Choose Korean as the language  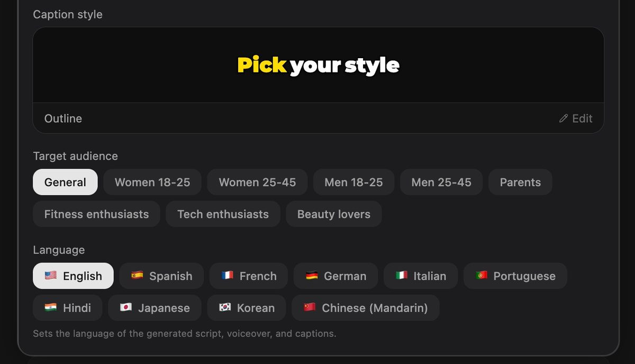click(247, 308)
